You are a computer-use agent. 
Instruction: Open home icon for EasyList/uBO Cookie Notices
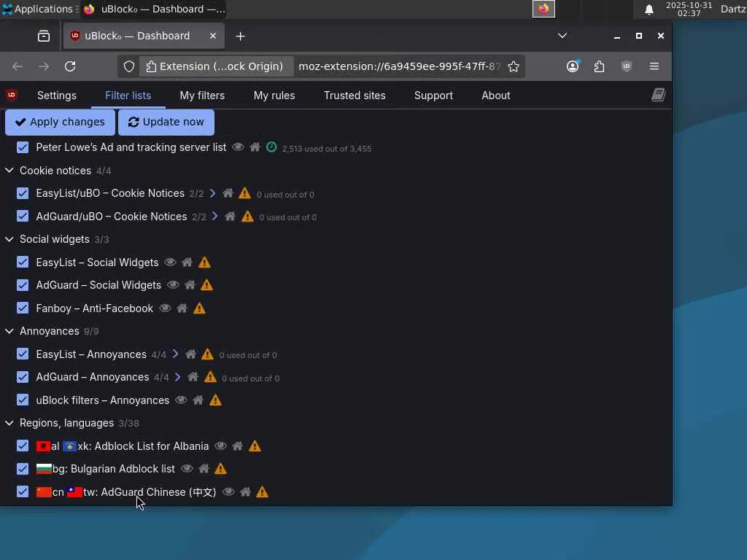228,193
